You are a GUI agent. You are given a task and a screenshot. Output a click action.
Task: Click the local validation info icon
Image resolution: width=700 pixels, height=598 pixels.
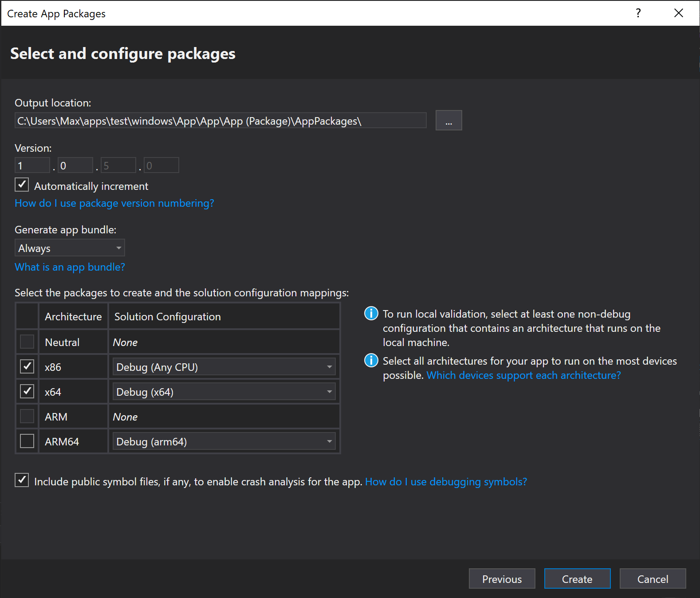371,314
